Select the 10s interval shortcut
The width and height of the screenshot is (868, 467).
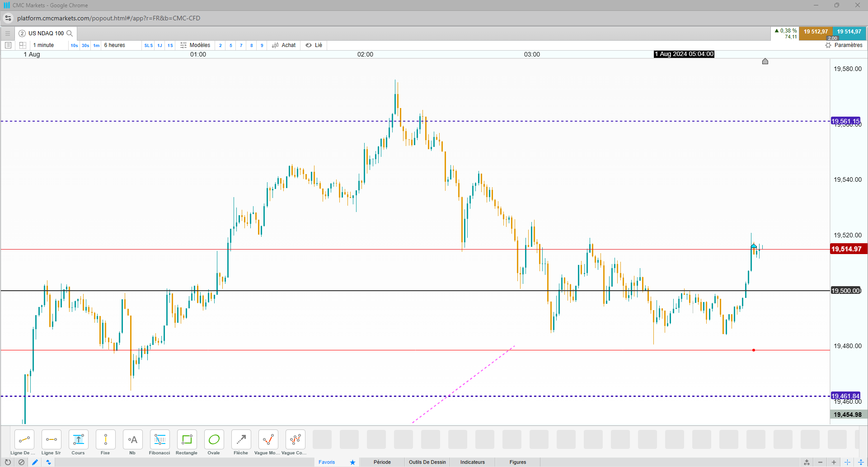74,45
